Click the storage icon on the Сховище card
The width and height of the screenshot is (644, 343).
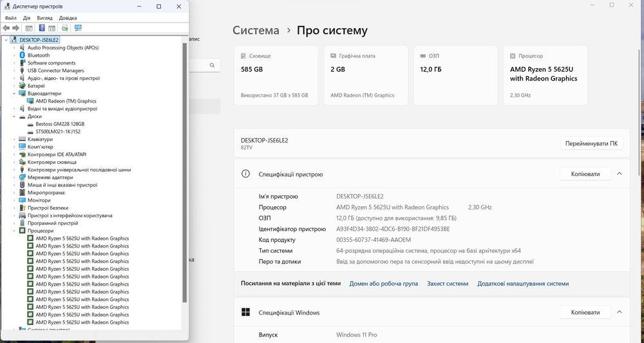point(243,56)
